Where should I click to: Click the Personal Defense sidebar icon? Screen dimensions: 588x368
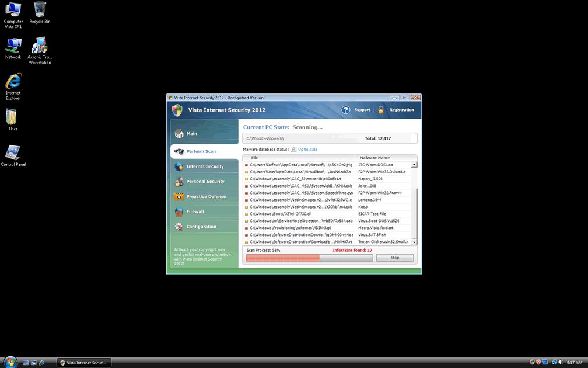pos(179,182)
